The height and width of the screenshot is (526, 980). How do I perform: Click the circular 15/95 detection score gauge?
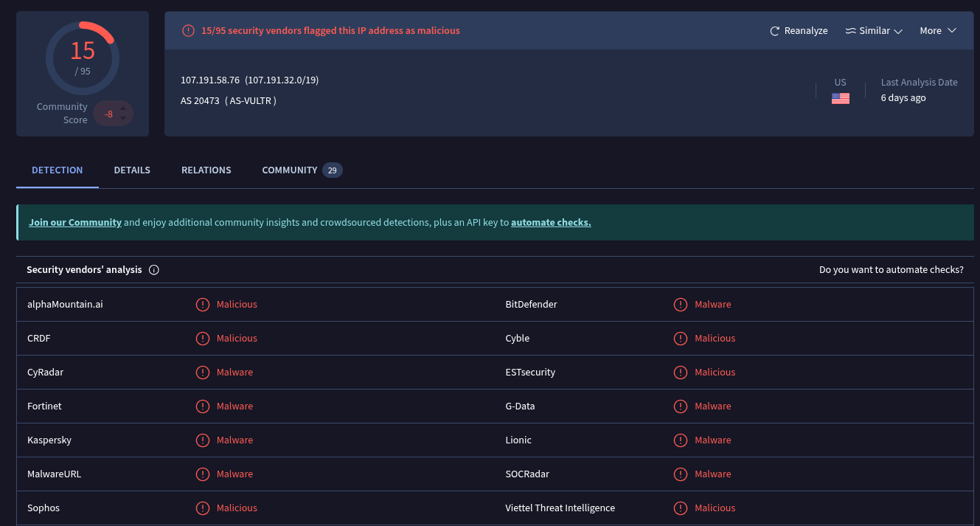pyautogui.click(x=83, y=58)
